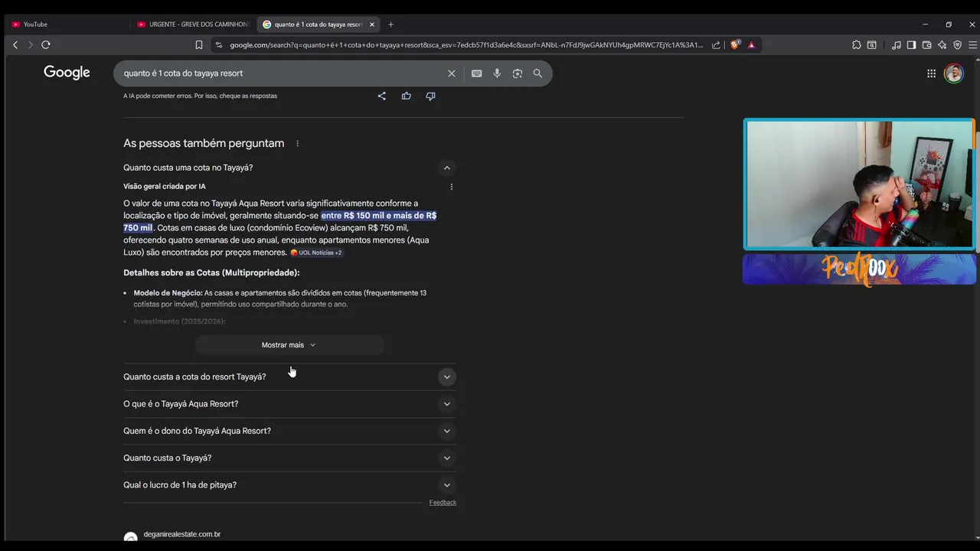Screen dimensions: 980x551
Task: Open the Leo AI sparkle icon
Action: [x=942, y=45]
